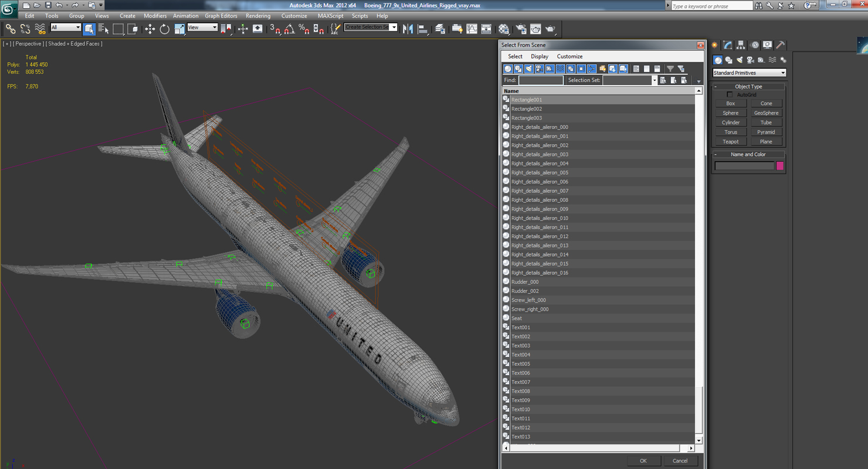868x469 pixels.
Task: Enable the AutoGrid checkbox
Action: coord(730,94)
